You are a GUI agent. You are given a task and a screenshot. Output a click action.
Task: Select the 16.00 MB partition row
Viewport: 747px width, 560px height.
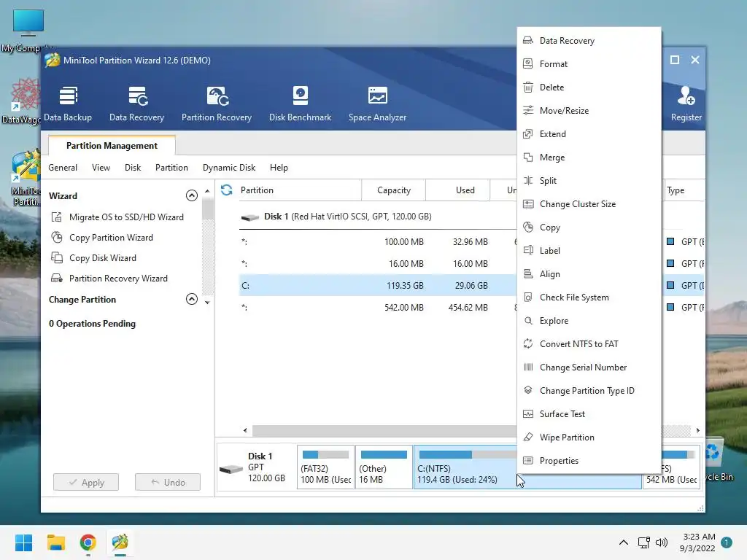378,264
